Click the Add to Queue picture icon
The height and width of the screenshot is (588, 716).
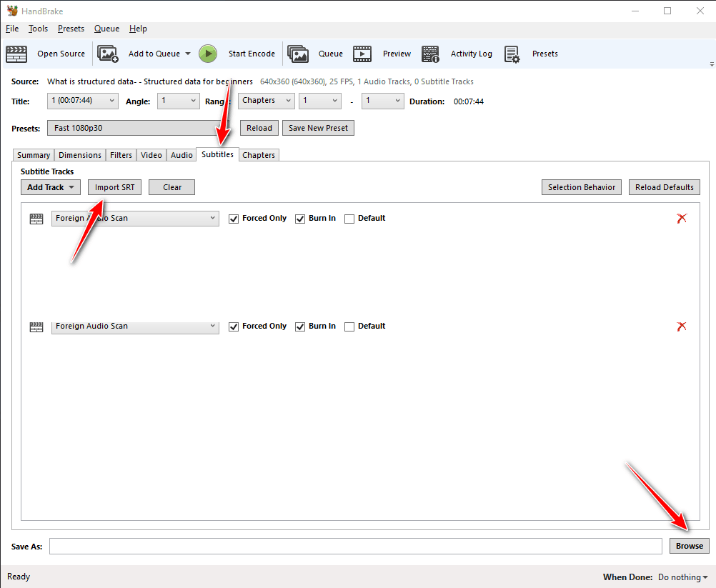108,54
